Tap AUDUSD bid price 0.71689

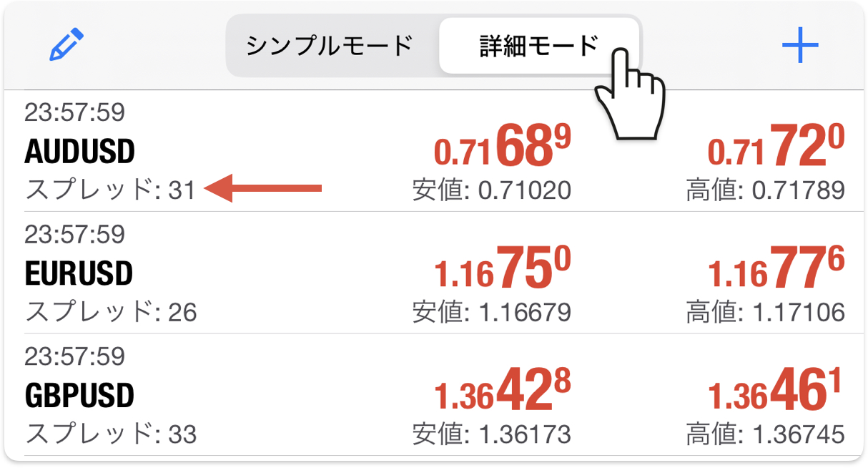click(x=503, y=147)
